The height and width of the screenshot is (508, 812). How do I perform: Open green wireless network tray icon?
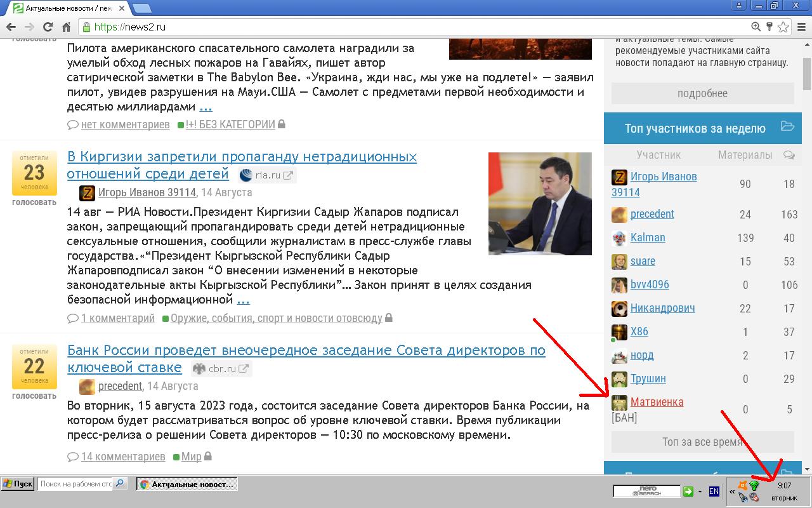tap(754, 486)
